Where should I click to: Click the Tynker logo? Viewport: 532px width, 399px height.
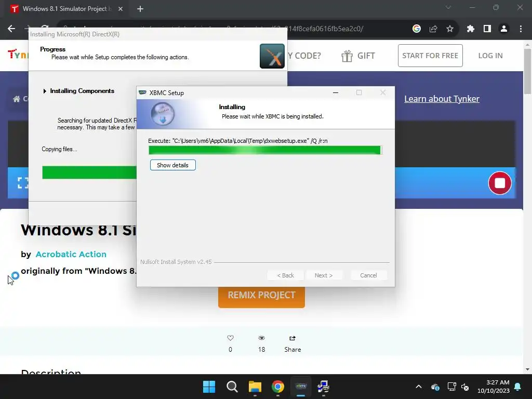click(x=18, y=54)
